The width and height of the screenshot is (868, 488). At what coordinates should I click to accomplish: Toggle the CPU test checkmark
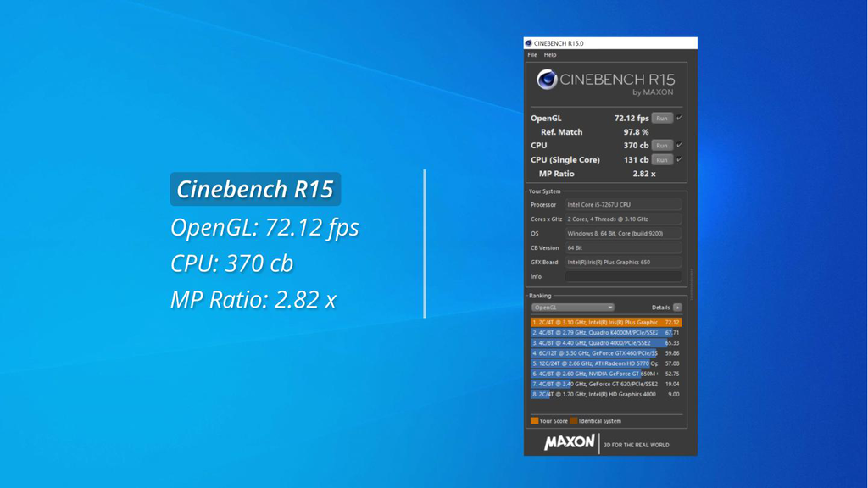(680, 145)
